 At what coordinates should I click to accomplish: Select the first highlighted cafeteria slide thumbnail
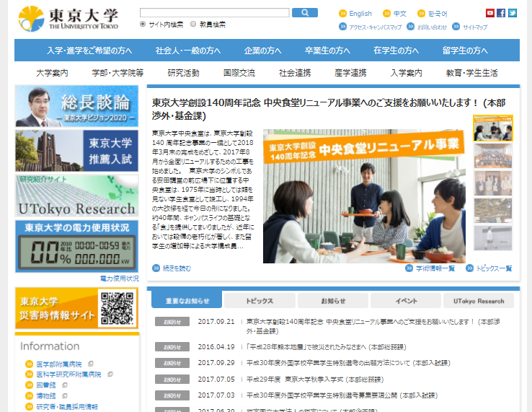point(493,128)
